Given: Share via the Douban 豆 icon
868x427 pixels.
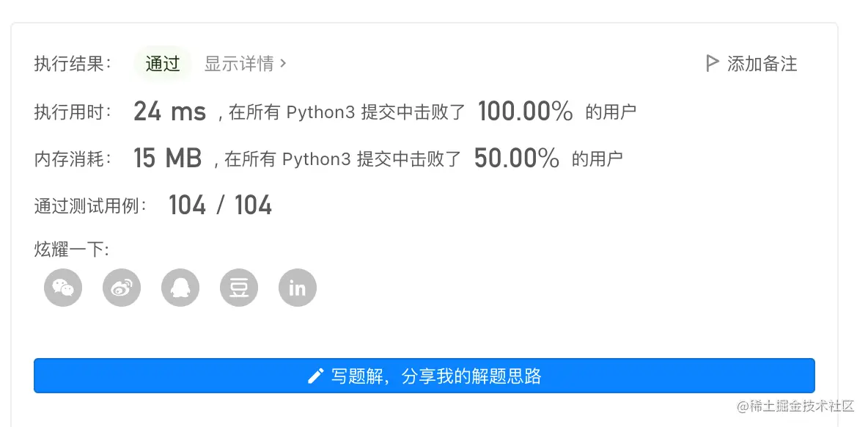Looking at the screenshot, I should (239, 288).
